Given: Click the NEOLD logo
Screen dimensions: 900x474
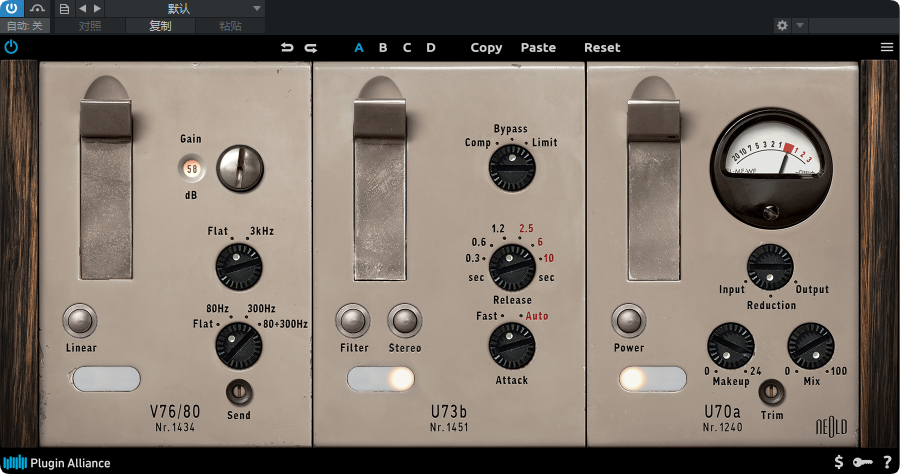Looking at the screenshot, I should pos(831,426).
